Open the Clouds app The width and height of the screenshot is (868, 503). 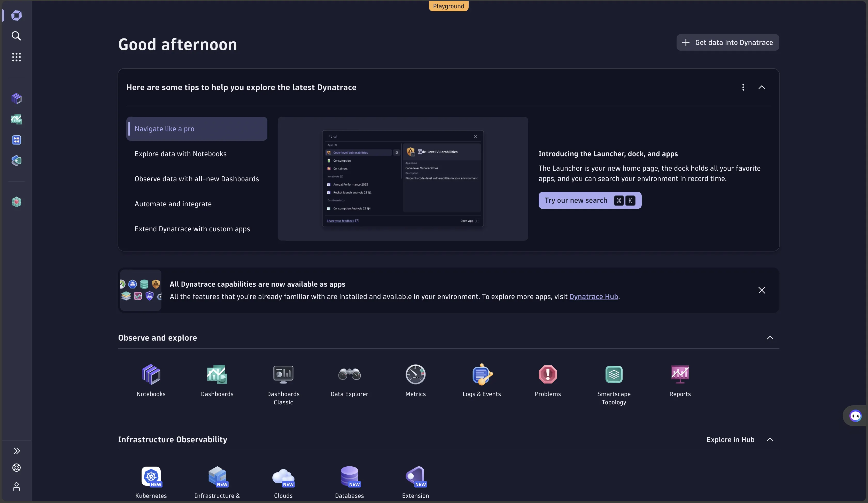point(283,478)
